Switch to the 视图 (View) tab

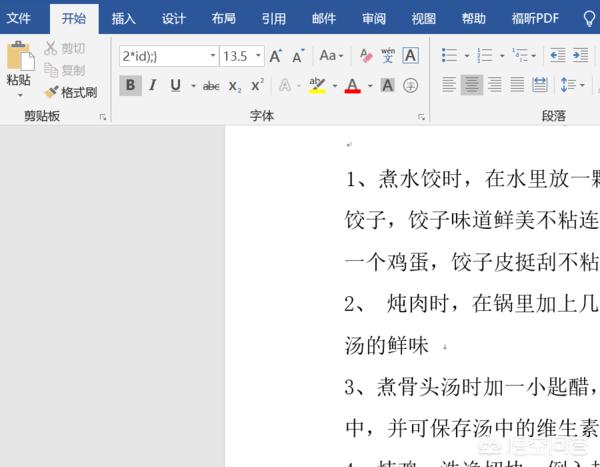click(x=424, y=18)
